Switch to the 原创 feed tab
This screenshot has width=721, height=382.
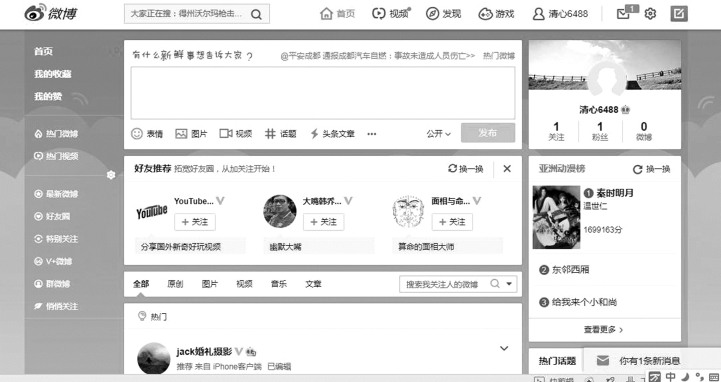click(x=175, y=284)
